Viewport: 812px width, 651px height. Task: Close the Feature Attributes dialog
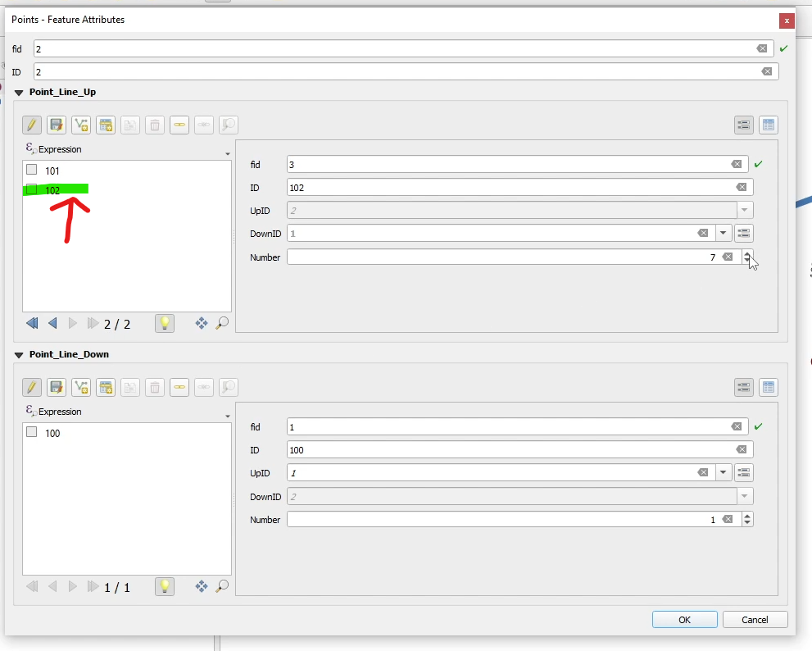point(787,20)
